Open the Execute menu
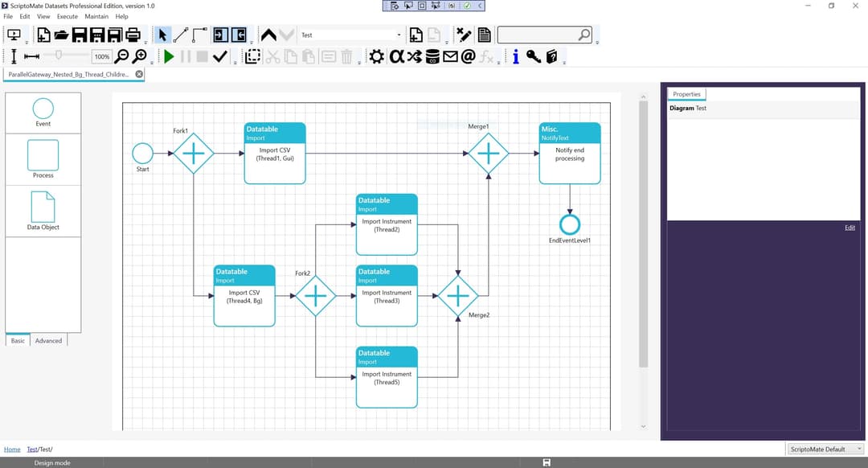Screen dimensions: 868x468 [x=67, y=16]
